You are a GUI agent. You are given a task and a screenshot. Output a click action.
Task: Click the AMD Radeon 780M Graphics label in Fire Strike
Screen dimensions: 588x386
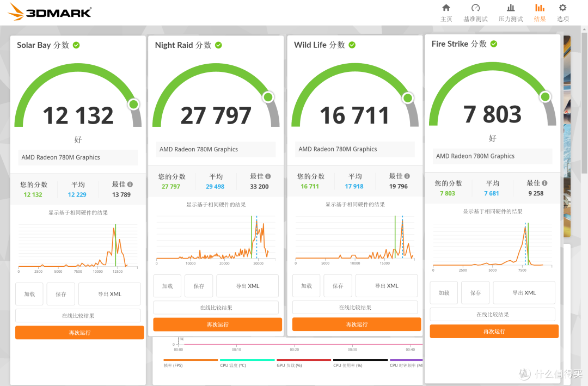click(x=475, y=156)
